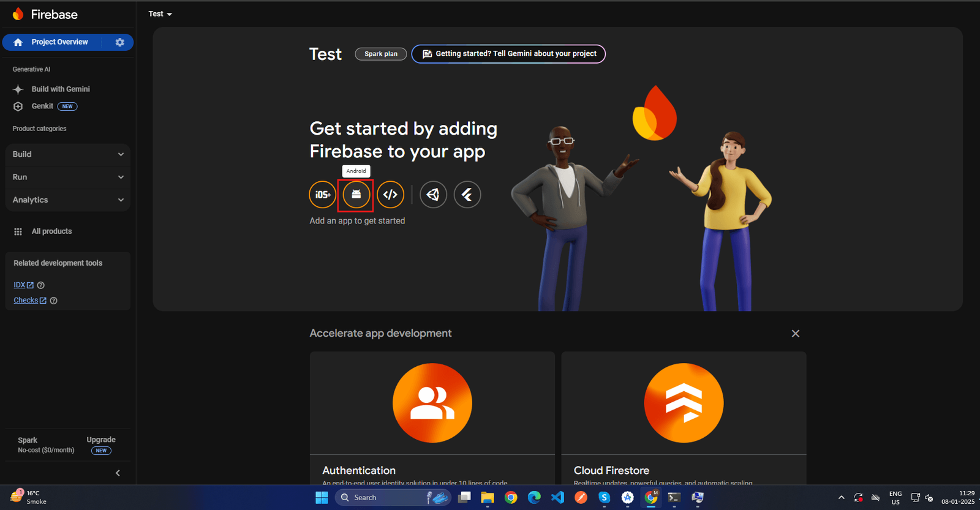Expand the Analytics product category
This screenshot has height=510, width=980.
(67, 200)
